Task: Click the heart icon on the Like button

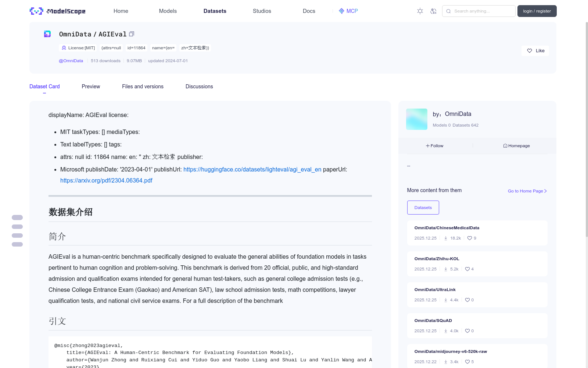Action: click(530, 51)
